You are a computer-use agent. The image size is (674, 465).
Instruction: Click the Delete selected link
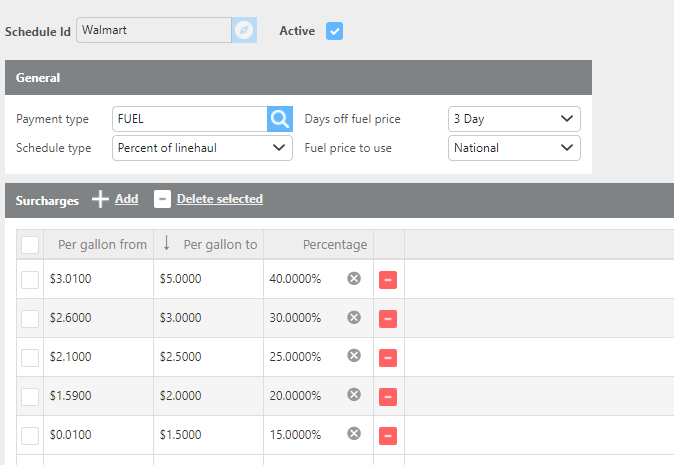tap(219, 199)
